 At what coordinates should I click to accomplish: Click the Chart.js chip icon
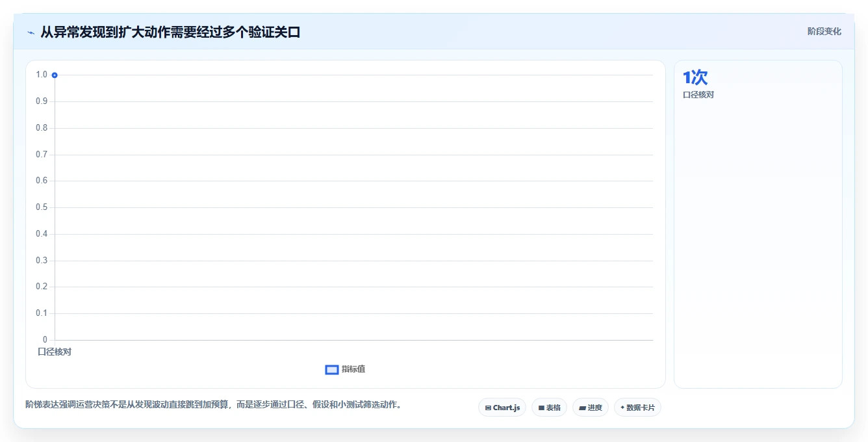[488, 408]
